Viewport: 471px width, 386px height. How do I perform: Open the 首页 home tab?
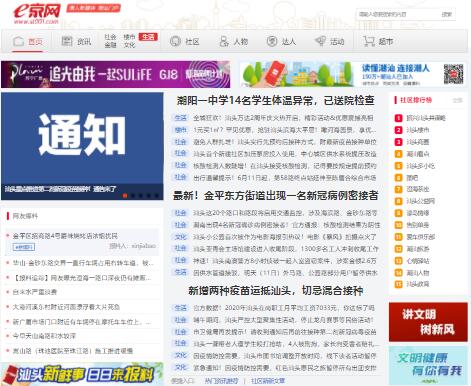pos(35,42)
